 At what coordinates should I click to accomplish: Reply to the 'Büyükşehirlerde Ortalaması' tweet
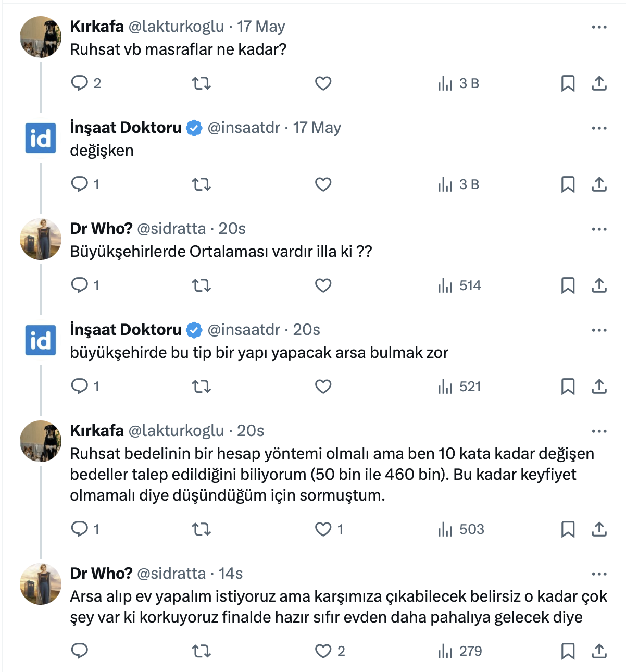pos(80,285)
